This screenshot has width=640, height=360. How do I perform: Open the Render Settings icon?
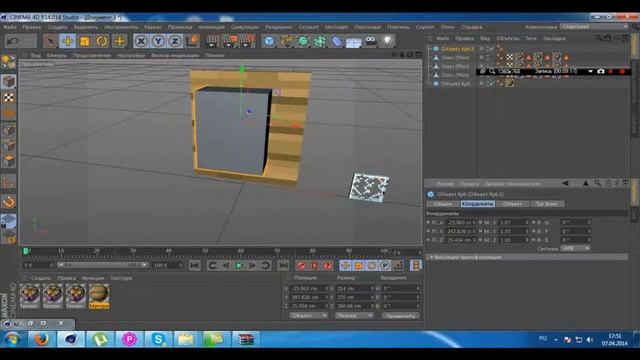pyautogui.click(x=247, y=41)
